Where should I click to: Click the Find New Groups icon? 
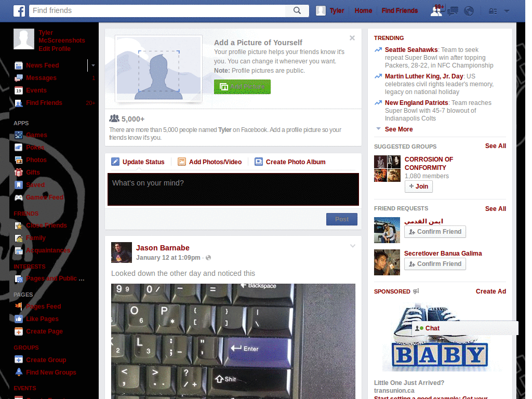point(19,372)
